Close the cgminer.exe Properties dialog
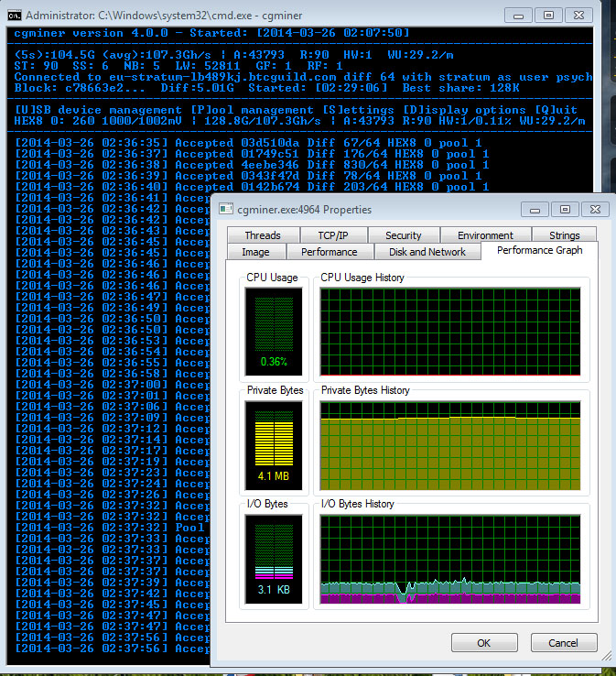The width and height of the screenshot is (616, 676). 595,210
